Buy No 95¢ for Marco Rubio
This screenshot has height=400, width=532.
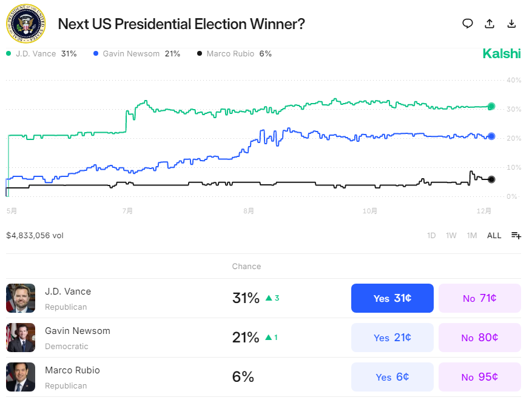[x=480, y=377]
